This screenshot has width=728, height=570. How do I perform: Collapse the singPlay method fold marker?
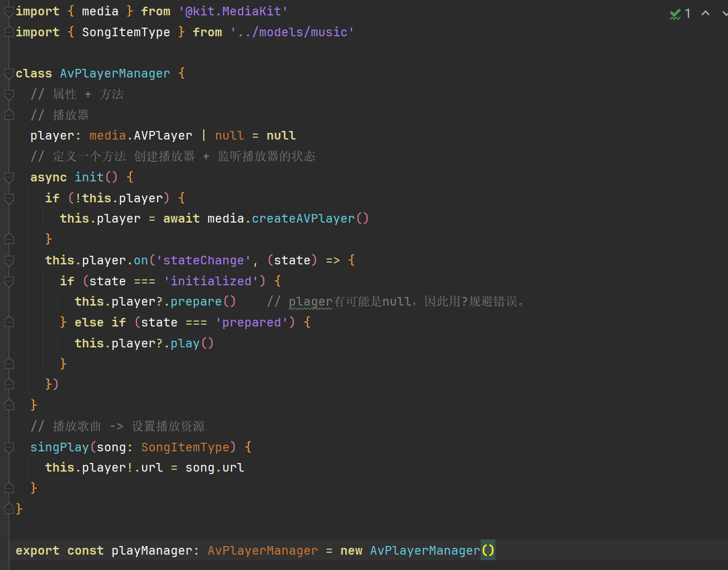coord(9,447)
